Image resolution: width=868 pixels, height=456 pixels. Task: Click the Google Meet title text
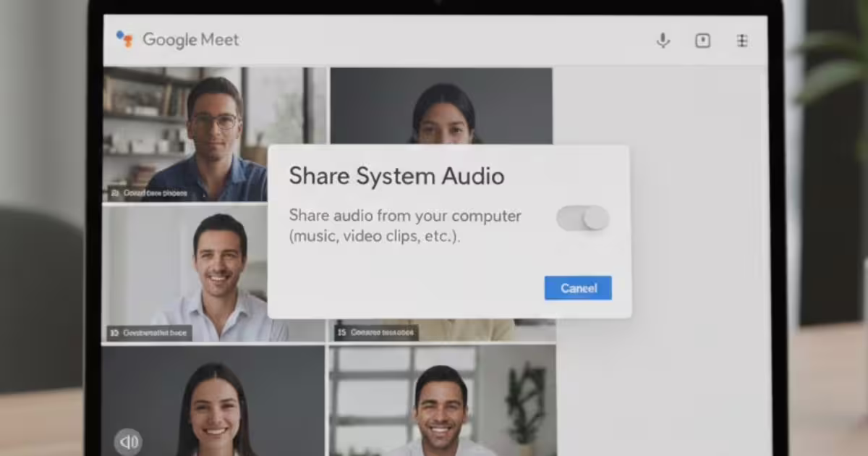[x=190, y=40]
